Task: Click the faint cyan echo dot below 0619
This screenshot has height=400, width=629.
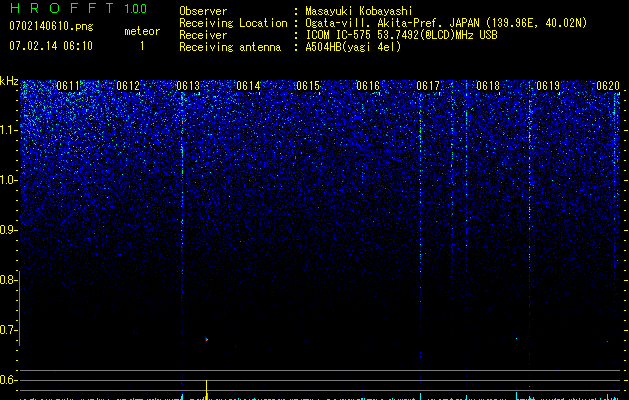Action: click(x=516, y=339)
